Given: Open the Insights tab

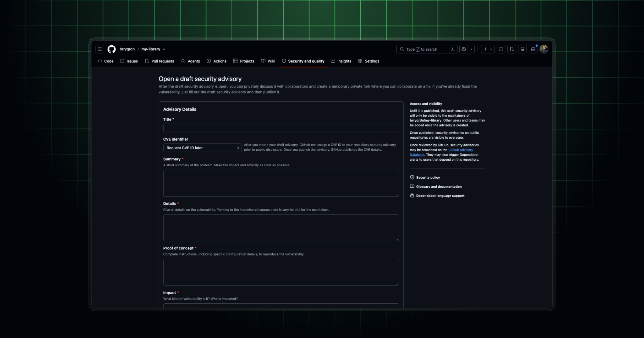Looking at the screenshot, I should coord(341,61).
